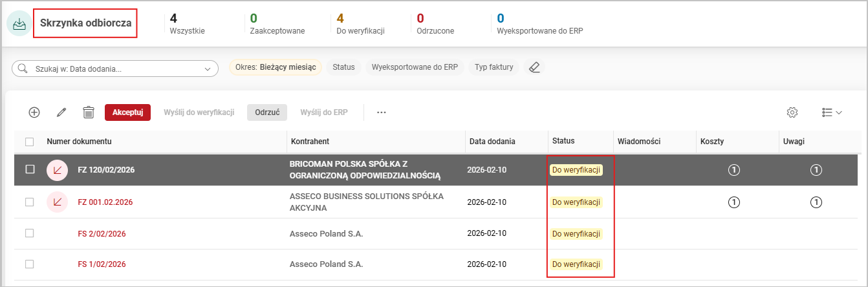868x287 pixels.
Task: Click the pencil edit icon
Action: click(x=61, y=112)
